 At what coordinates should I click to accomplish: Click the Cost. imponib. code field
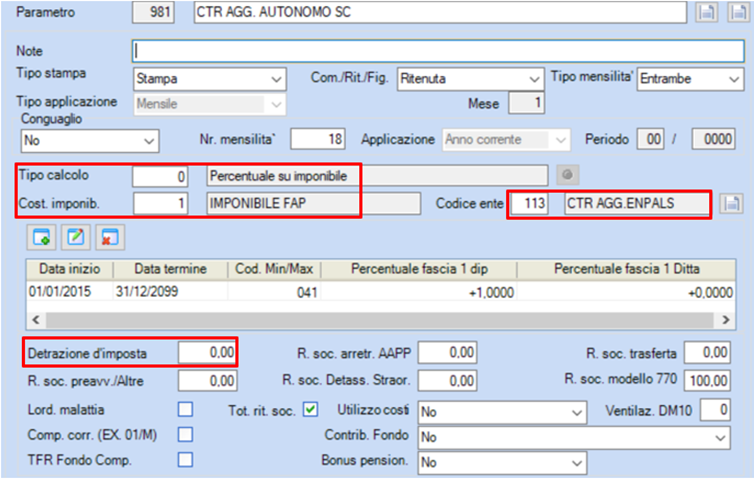point(160,203)
